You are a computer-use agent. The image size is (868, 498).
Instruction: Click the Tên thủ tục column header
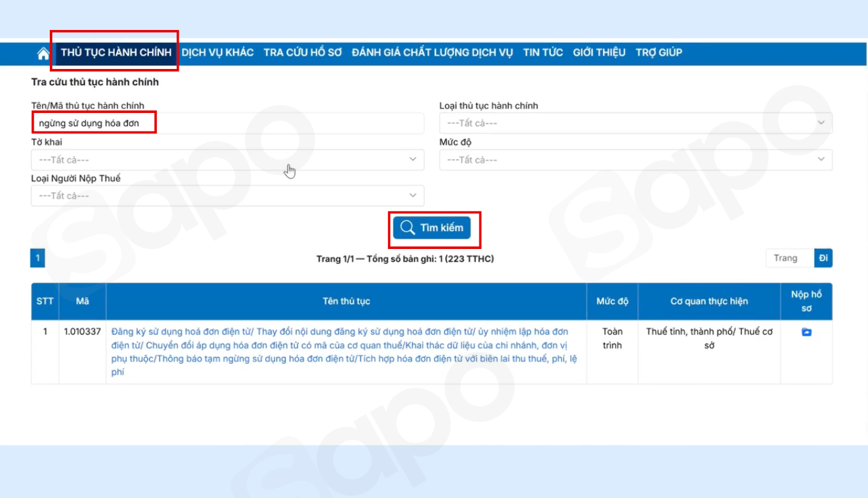(346, 301)
